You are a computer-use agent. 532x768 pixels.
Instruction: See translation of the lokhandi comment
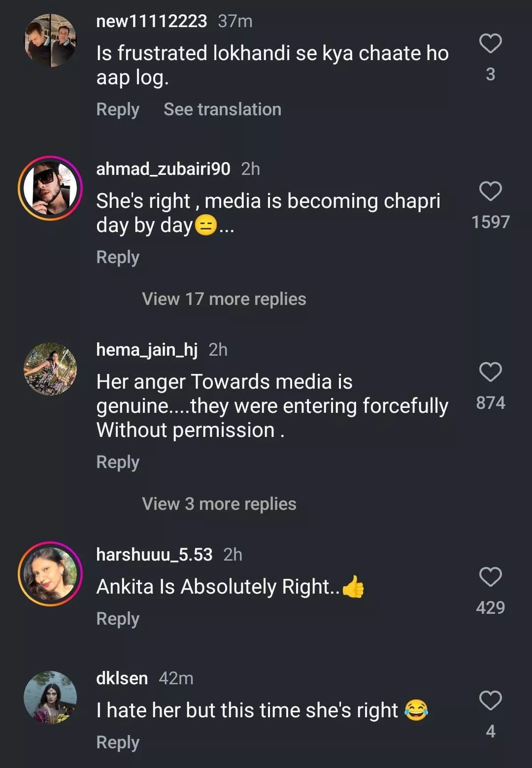tap(222, 109)
